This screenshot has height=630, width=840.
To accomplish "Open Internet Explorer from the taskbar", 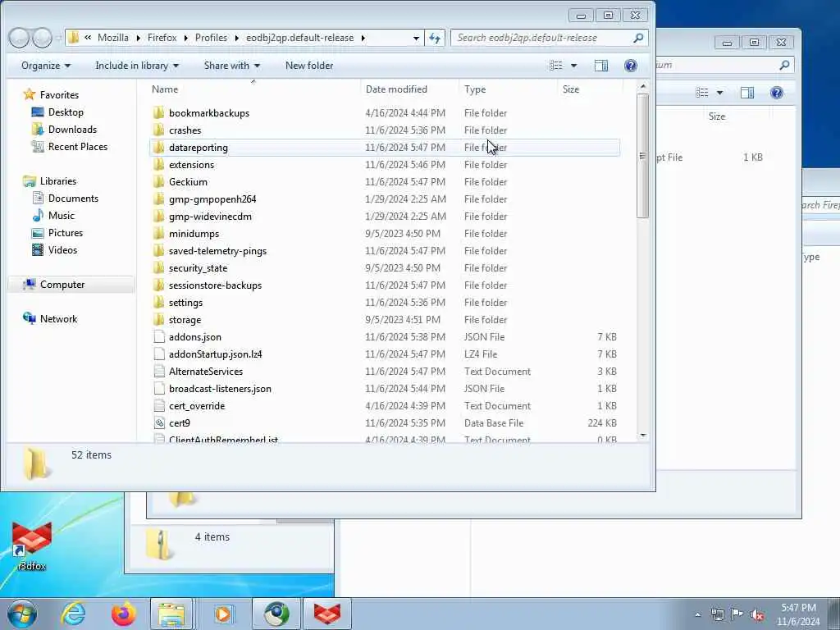I will click(x=73, y=614).
